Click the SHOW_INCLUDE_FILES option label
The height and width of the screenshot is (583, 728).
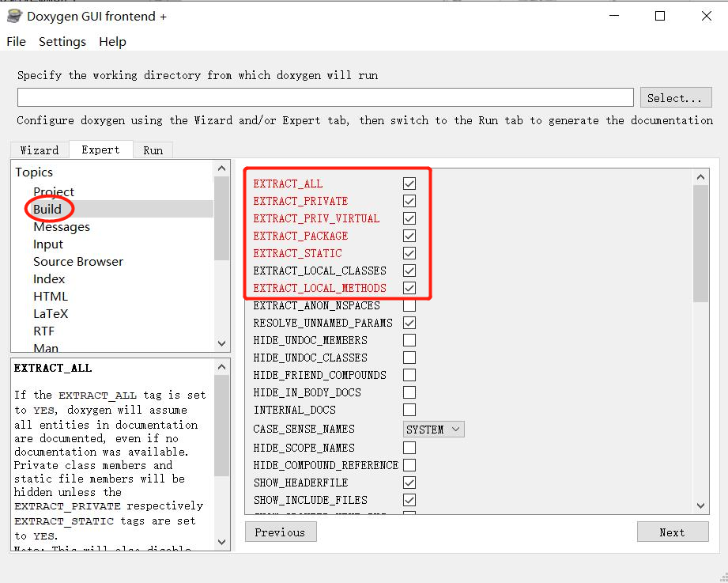point(310,500)
